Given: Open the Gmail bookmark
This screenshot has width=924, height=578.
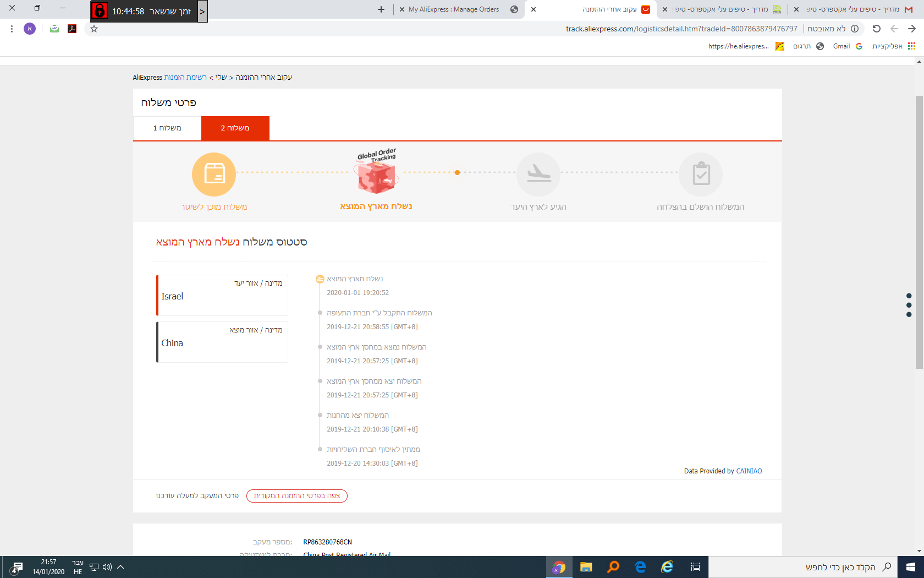Looking at the screenshot, I should pyautogui.click(x=848, y=46).
